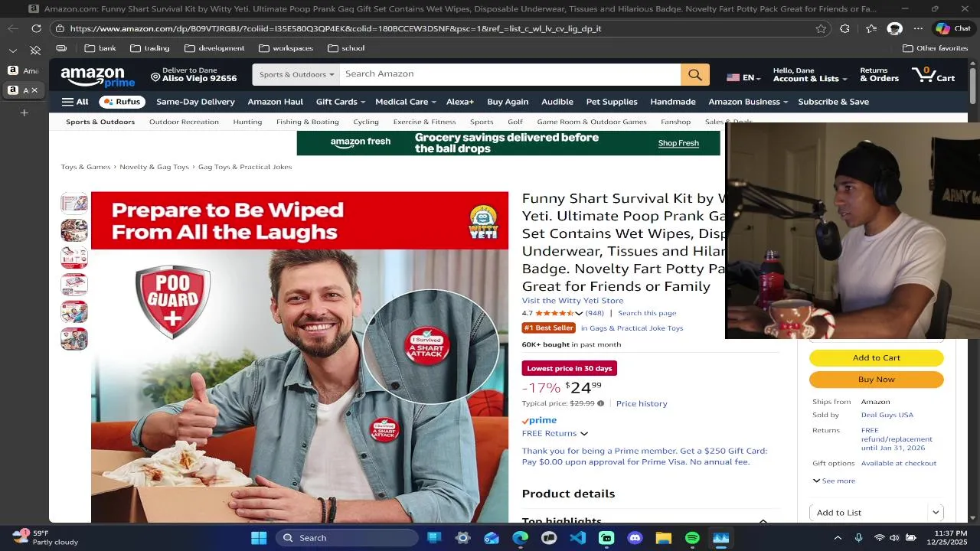Click Gag Toys & Practical Jokes breadcrumb
Viewport: 980px width, 551px height.
tap(245, 167)
